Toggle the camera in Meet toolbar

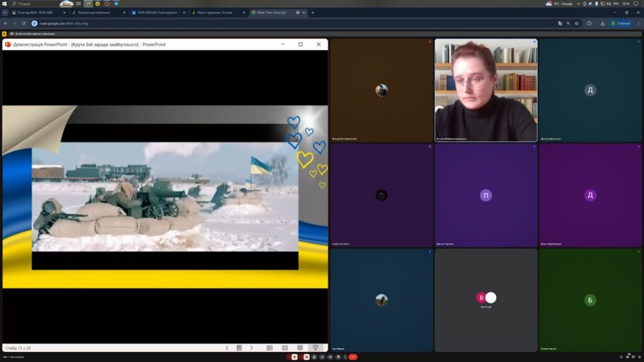pyautogui.click(x=306, y=357)
